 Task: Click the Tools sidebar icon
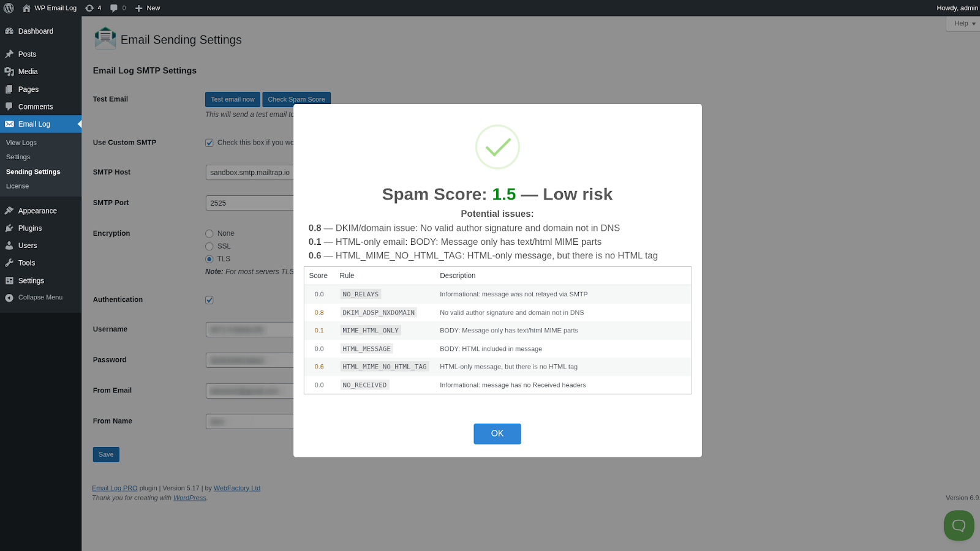[x=10, y=263]
